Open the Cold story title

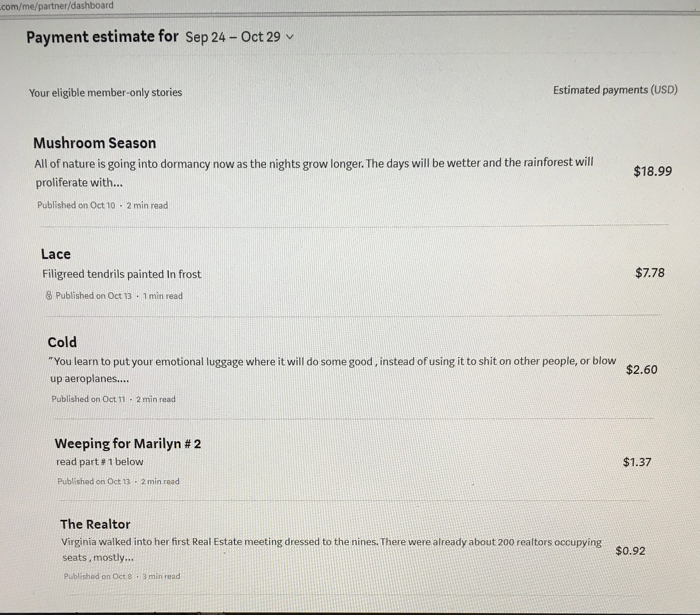coord(62,342)
